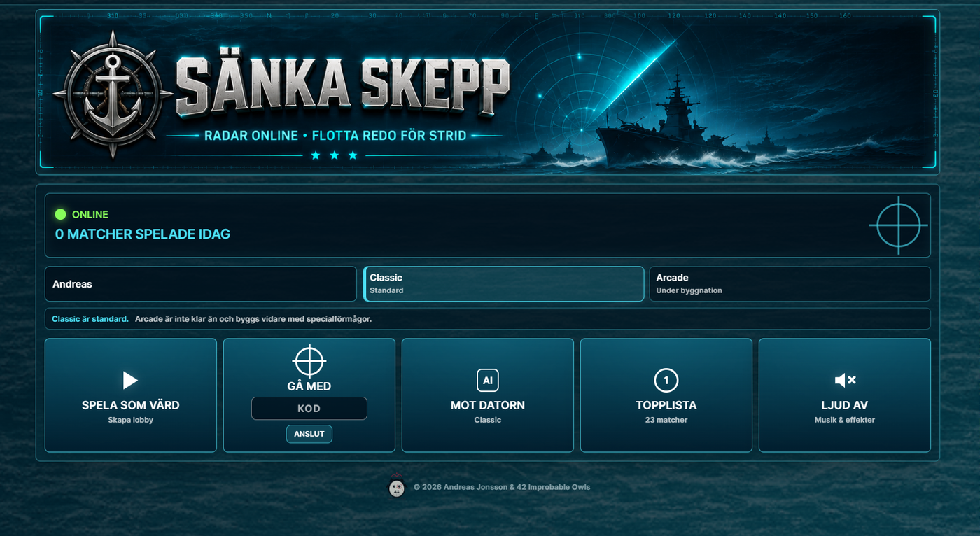Focus the KOD lobby code field
Screen dimensions: 980x536
tap(309, 409)
